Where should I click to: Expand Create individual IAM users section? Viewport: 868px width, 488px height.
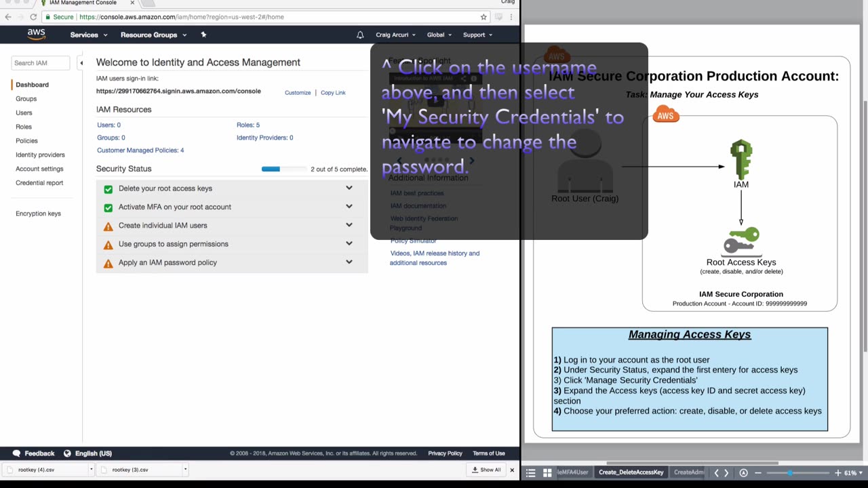[x=349, y=225]
